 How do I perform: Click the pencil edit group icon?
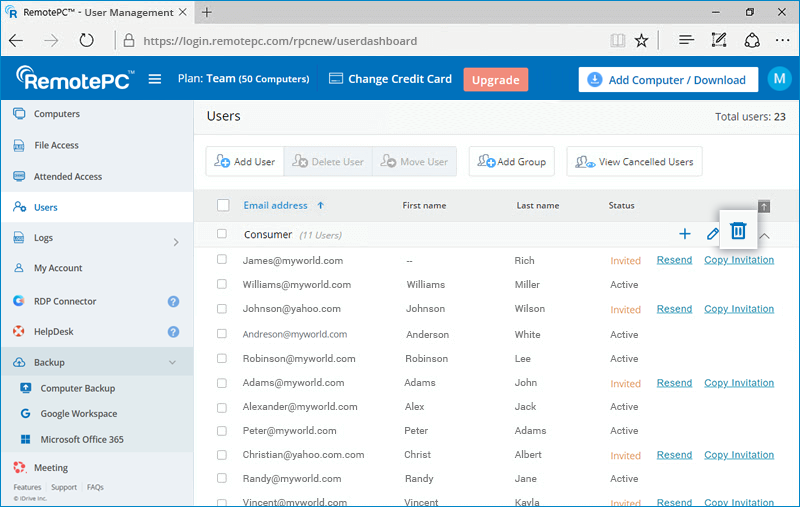(712, 234)
